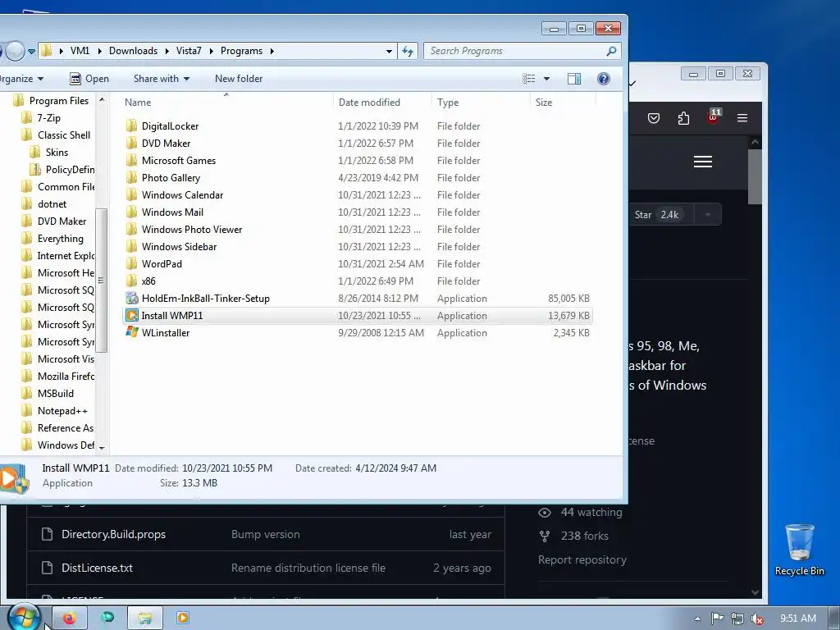Go to Downloads in the breadcrumb
This screenshot has height=630, width=840.
coord(134,51)
